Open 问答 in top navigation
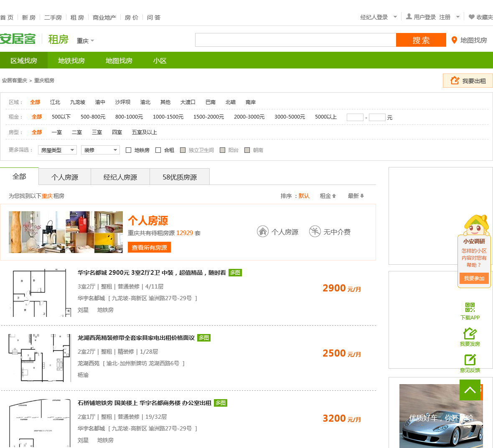 154,18
